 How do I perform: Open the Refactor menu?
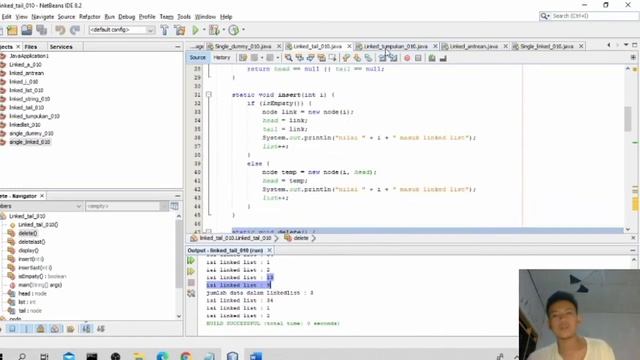[x=89, y=17]
